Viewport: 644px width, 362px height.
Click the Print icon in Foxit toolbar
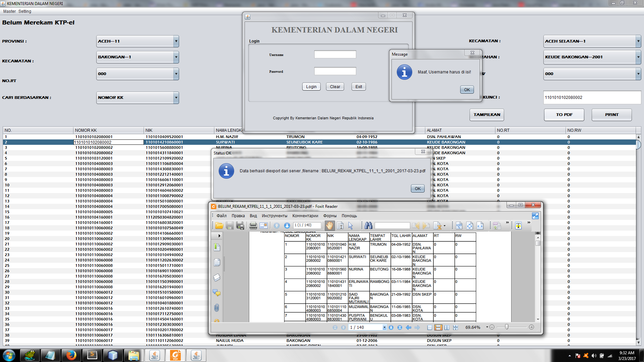coord(253,226)
